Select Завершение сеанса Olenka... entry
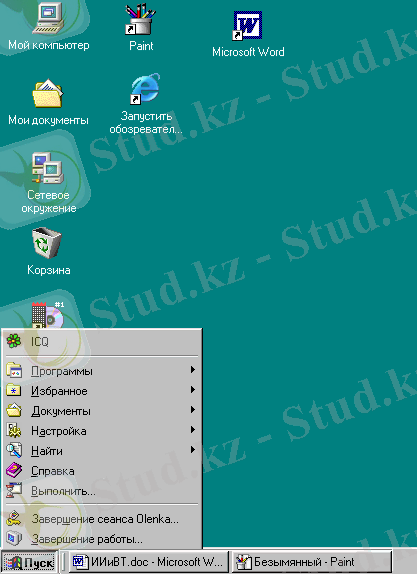 pyautogui.click(x=102, y=519)
